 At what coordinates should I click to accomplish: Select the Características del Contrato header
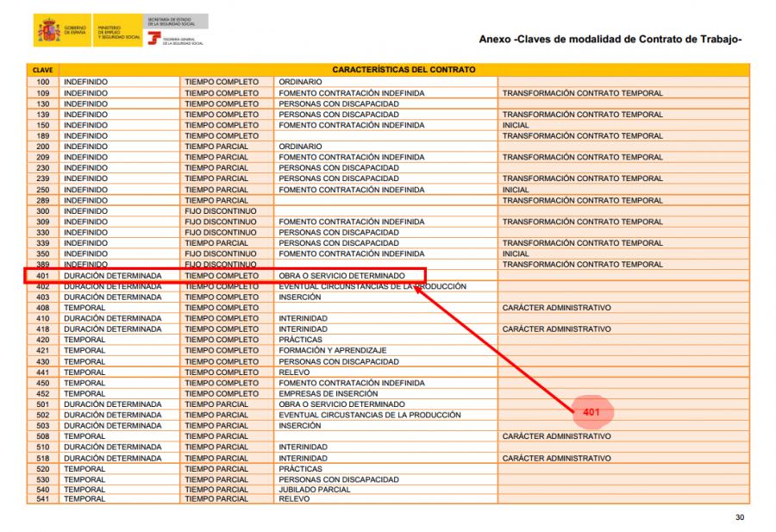coord(404,69)
